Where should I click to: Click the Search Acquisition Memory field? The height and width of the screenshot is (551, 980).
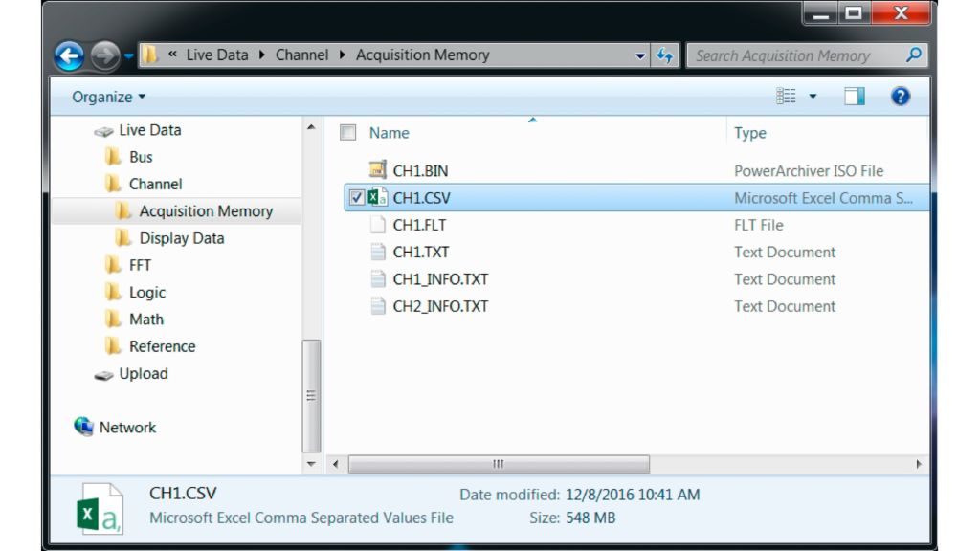click(x=794, y=55)
